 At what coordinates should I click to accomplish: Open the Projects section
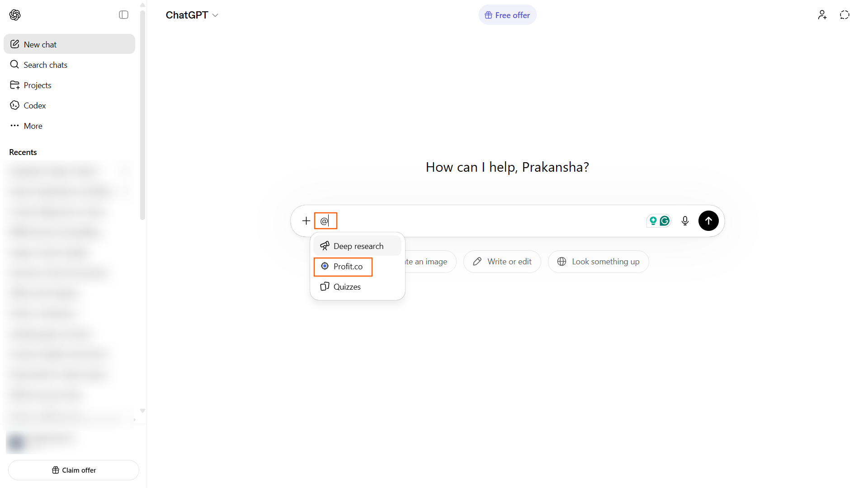point(69,85)
